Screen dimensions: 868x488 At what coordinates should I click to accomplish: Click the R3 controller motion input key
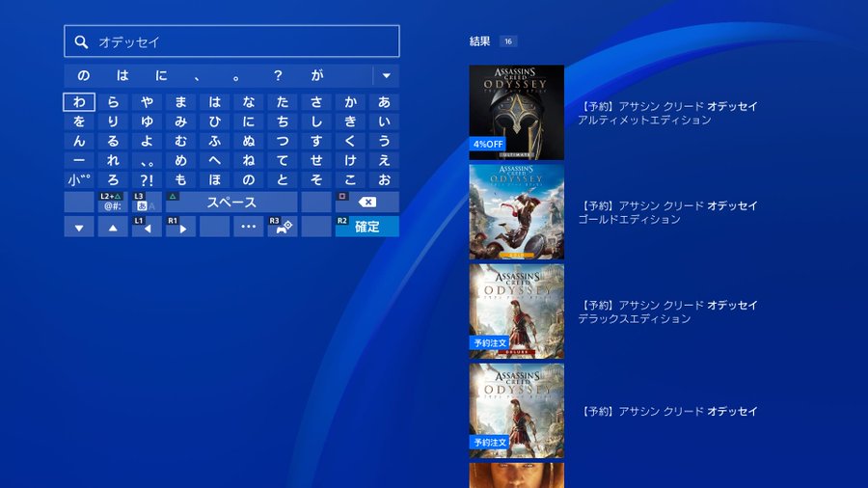283,227
